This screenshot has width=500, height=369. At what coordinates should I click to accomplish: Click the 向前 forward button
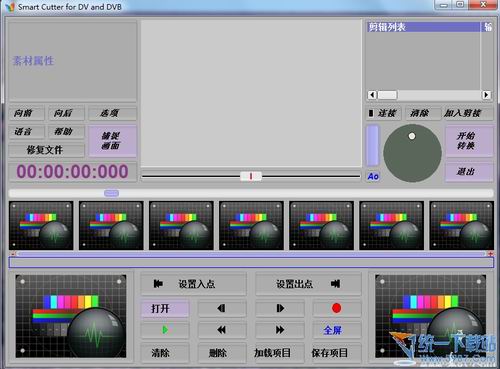27,113
